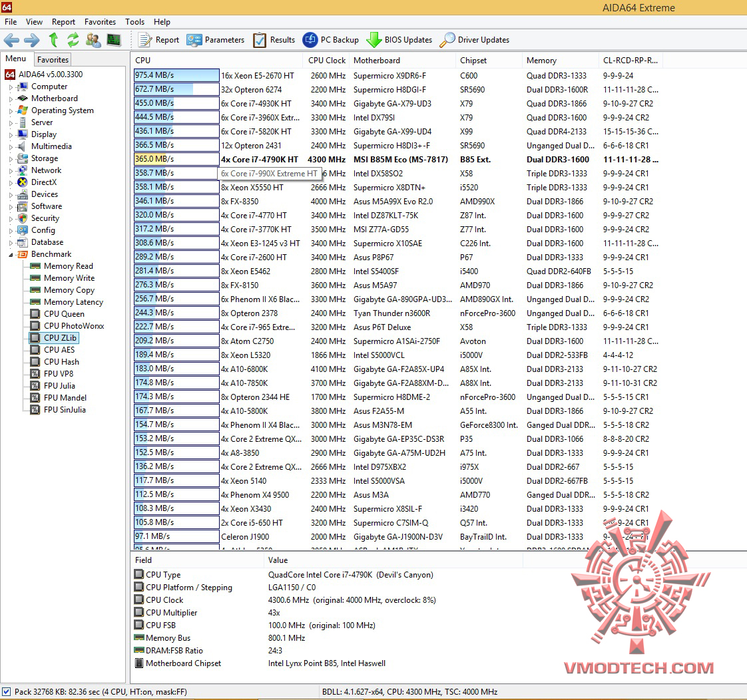This screenshot has height=700, width=747.
Task: Open the Report menu
Action: [63, 22]
